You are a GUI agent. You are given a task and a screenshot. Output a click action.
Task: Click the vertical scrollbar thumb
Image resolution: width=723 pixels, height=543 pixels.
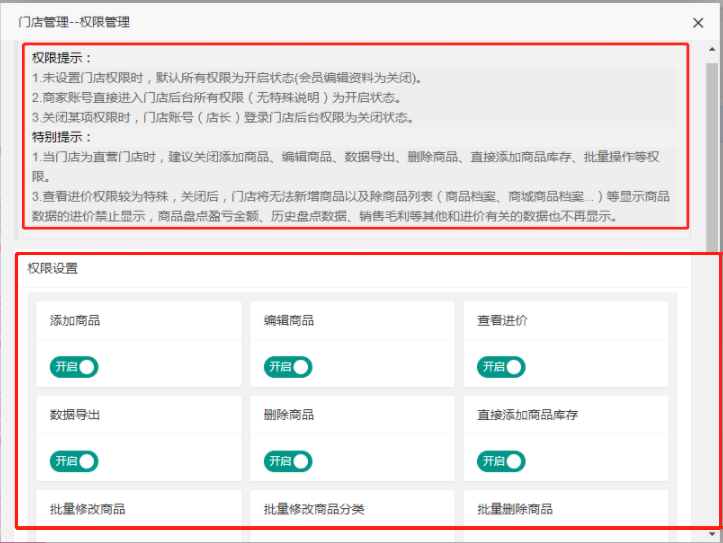[x=712, y=157]
